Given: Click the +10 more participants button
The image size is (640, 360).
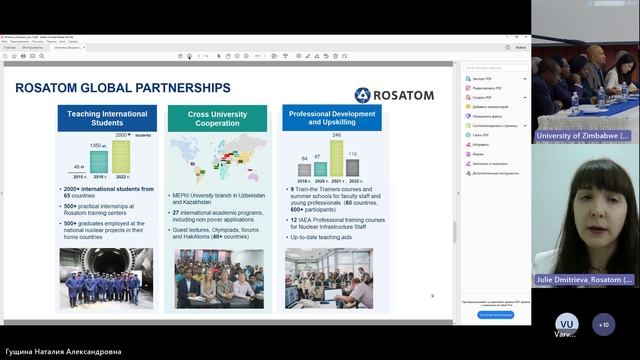Looking at the screenshot, I should [x=604, y=324].
